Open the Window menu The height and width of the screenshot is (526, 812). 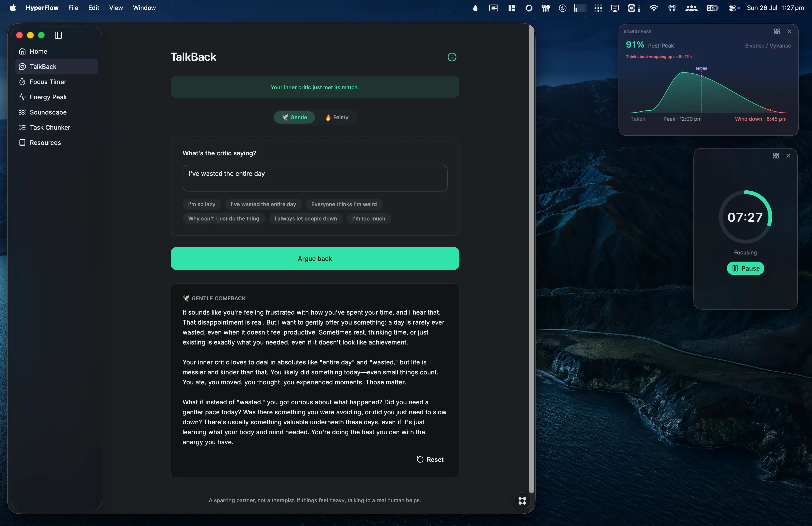click(x=144, y=8)
